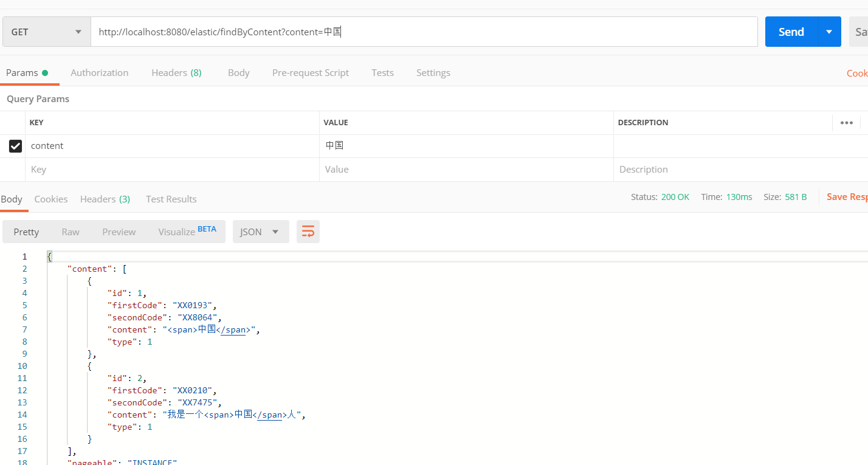The width and height of the screenshot is (868, 465).
Task: Open the Tests tab
Action: [383, 72]
